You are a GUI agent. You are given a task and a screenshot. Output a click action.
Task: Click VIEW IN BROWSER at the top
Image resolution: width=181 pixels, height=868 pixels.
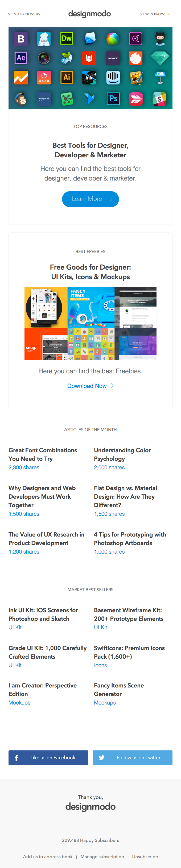155,14
